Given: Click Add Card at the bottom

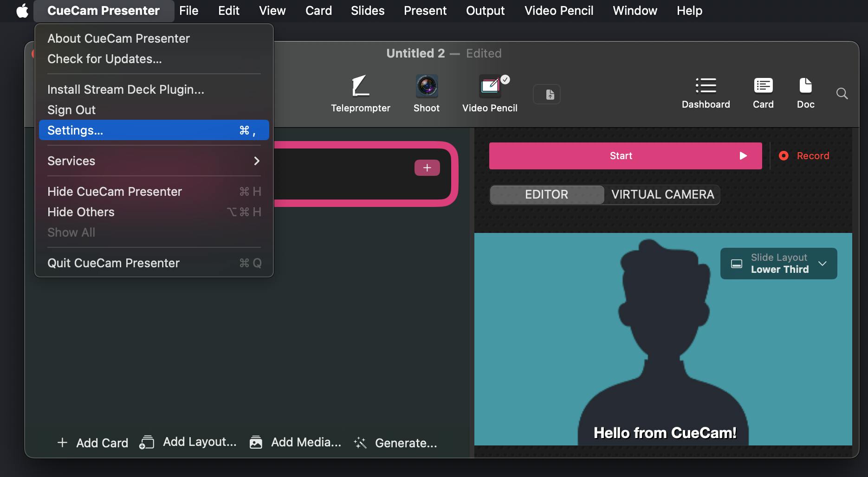Looking at the screenshot, I should 92,443.
